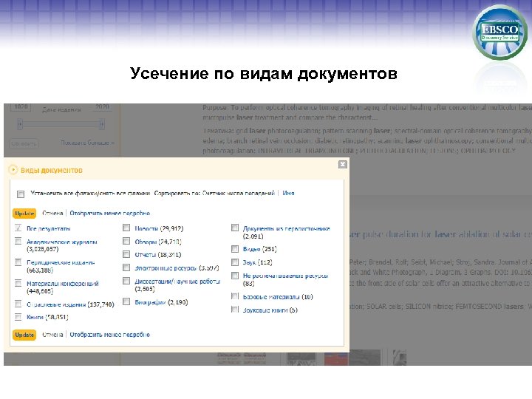
Task: Check the Новости checkbox
Action: [x=126, y=228]
